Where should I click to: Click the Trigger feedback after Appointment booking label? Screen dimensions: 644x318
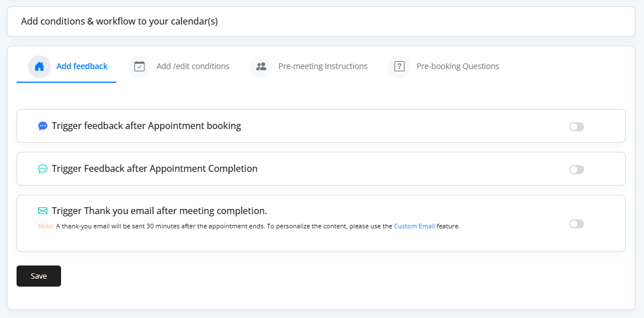point(146,126)
